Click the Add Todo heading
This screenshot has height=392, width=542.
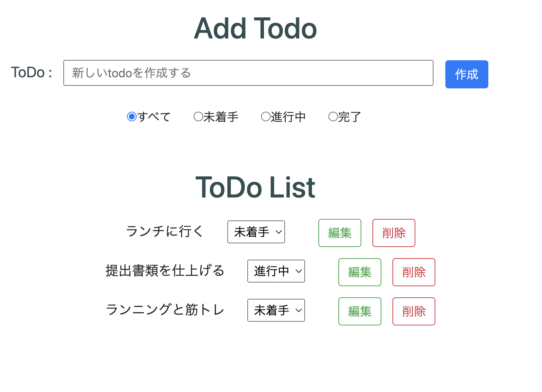click(255, 29)
